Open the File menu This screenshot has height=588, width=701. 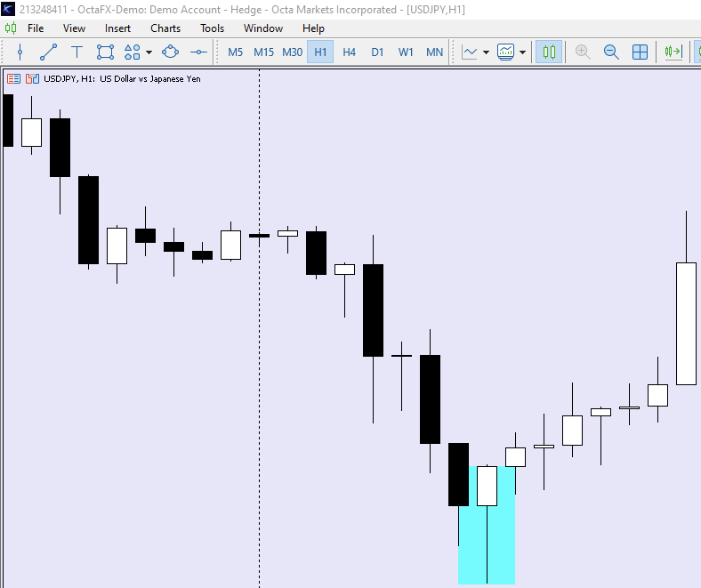click(x=36, y=28)
